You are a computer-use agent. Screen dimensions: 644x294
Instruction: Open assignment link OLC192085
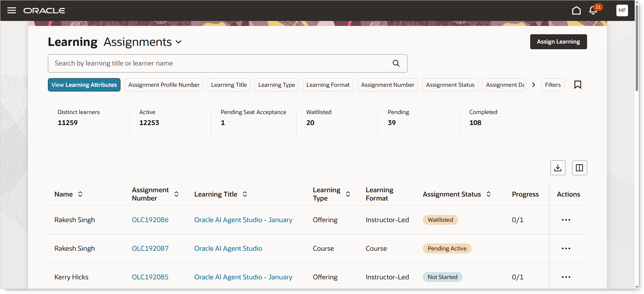pyautogui.click(x=150, y=277)
